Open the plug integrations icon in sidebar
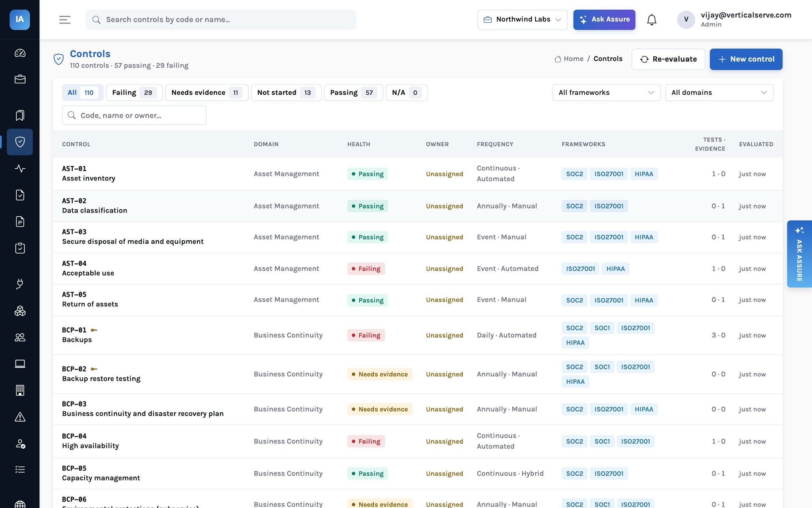This screenshot has width=812, height=508. (20, 284)
